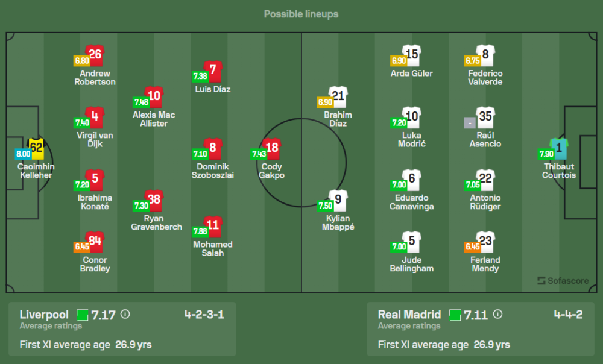Click Mohamed Salah's number 11 jersey icon

tap(213, 226)
